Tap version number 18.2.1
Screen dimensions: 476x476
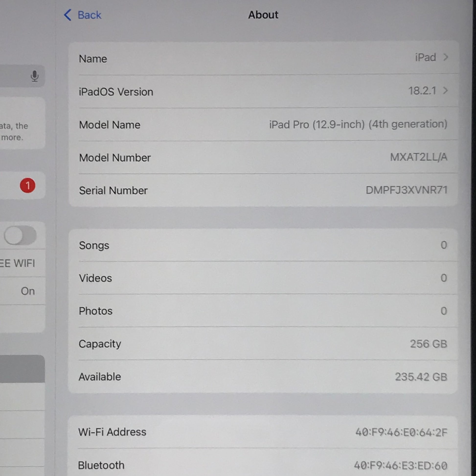422,91
